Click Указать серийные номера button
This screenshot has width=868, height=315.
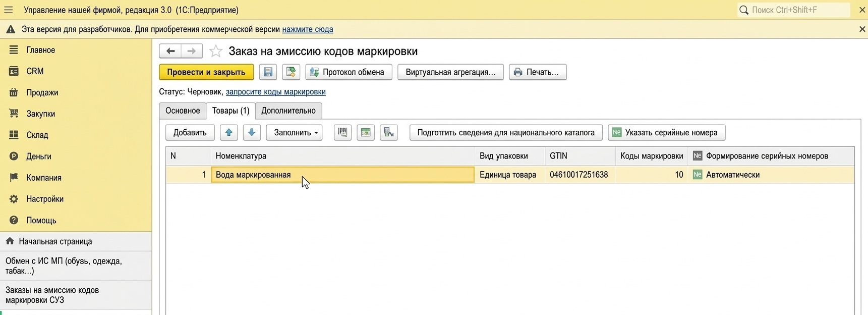click(666, 132)
